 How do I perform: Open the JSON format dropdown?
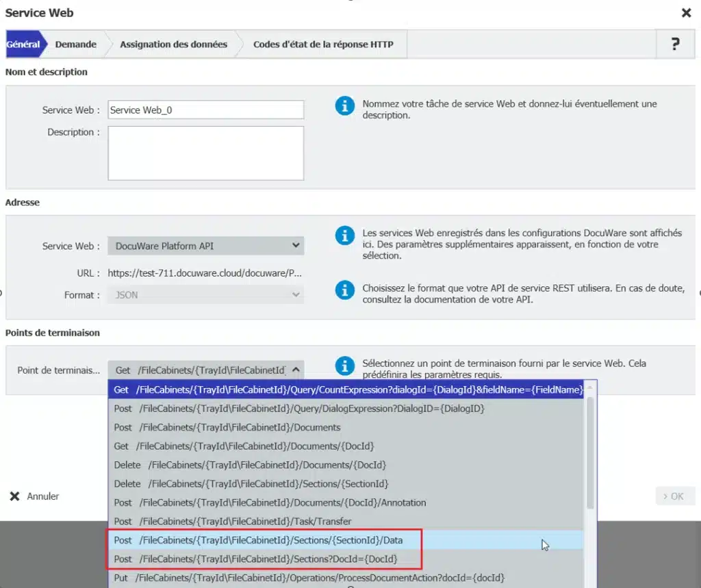205,295
